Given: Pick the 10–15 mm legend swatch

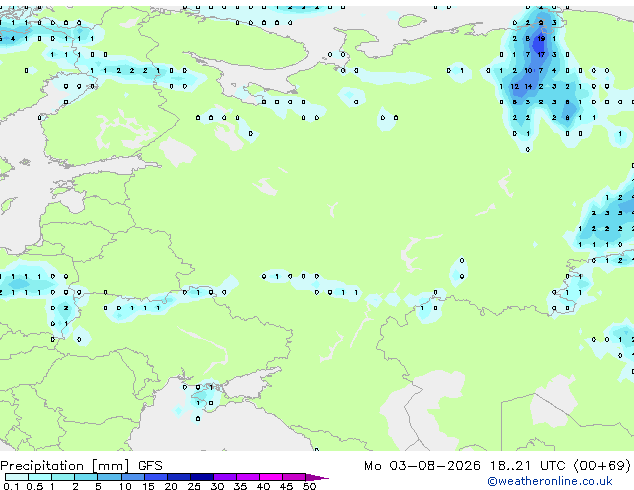Looking at the screenshot, I should [132, 477].
